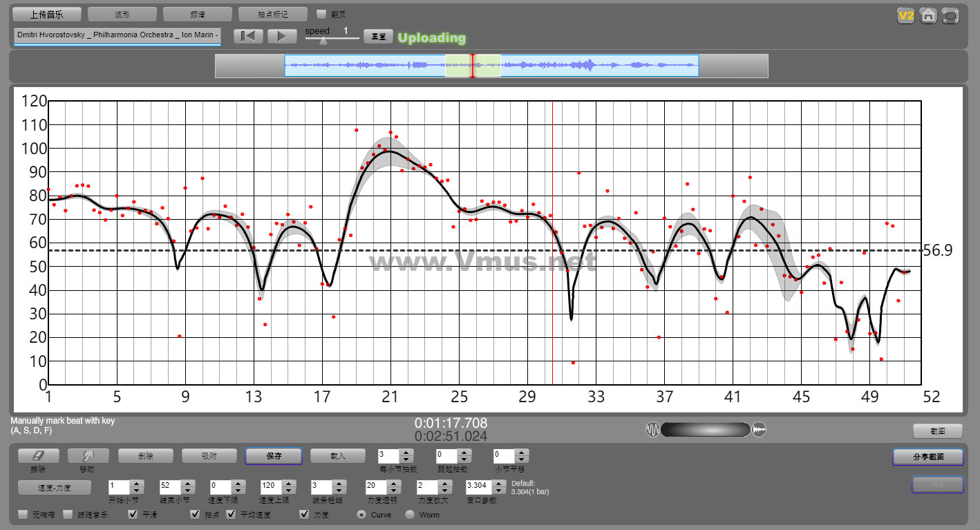This screenshot has width=980, height=530.
Task: Decrease the 结束小节 end bar value
Action: click(189, 491)
